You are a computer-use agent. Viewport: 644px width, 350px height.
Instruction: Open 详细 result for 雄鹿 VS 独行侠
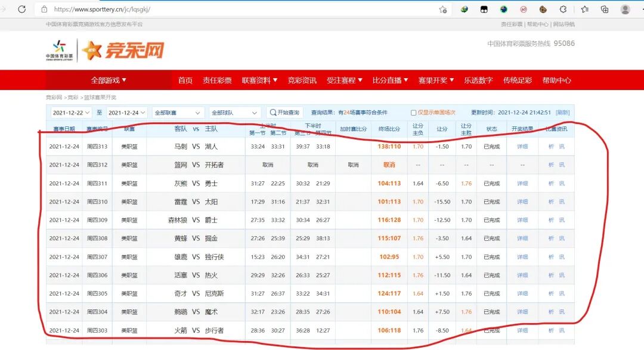tap(522, 257)
